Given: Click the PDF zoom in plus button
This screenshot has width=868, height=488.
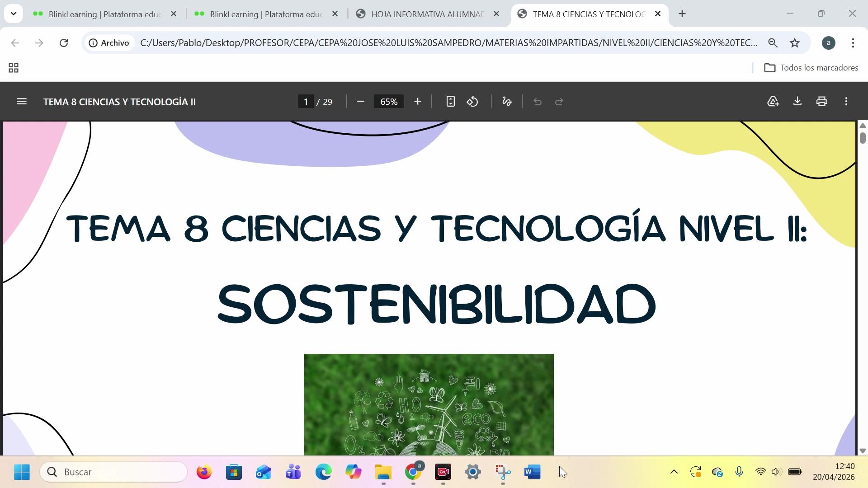Looking at the screenshot, I should [417, 102].
